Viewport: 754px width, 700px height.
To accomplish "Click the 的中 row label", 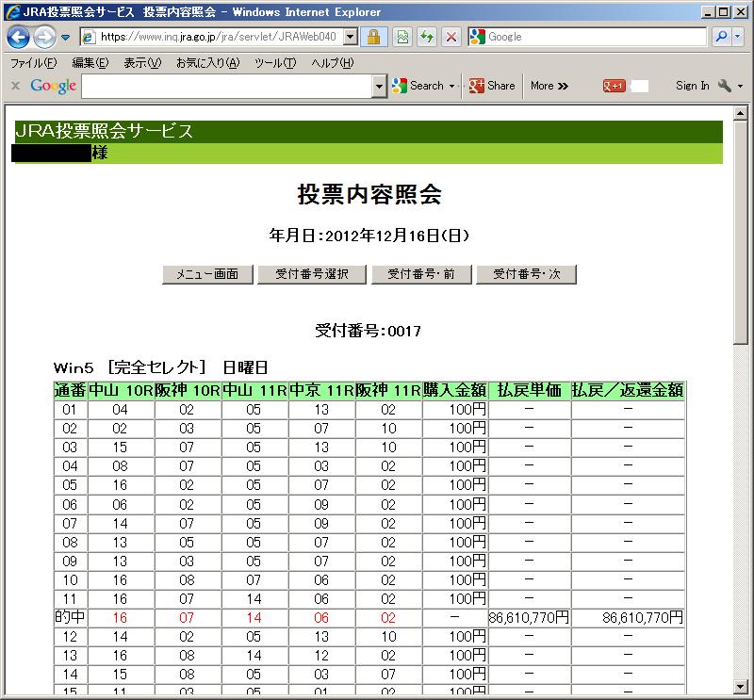I will point(70,617).
